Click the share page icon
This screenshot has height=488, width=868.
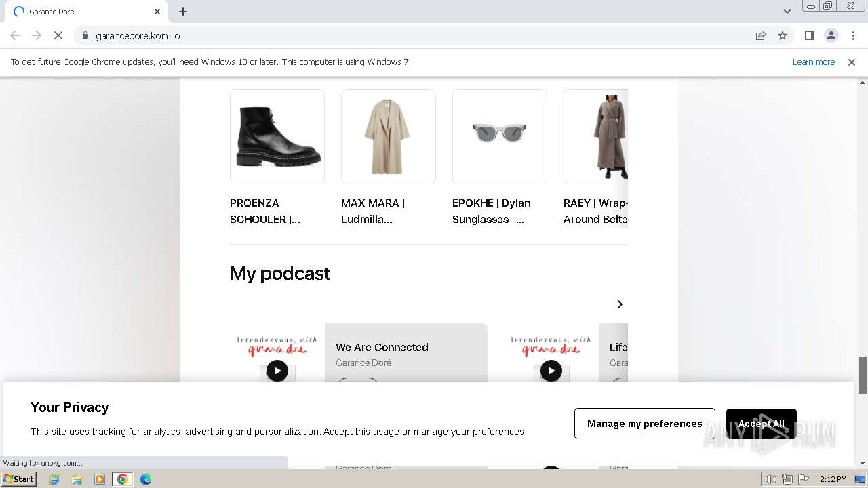(761, 35)
